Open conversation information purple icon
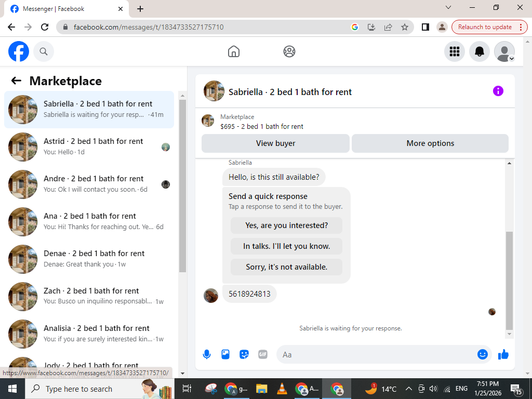Image resolution: width=532 pixels, height=399 pixels. point(498,91)
